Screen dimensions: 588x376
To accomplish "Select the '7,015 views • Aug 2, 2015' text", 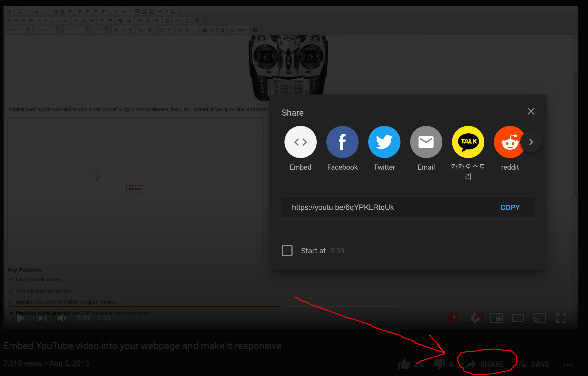I will click(x=46, y=363).
